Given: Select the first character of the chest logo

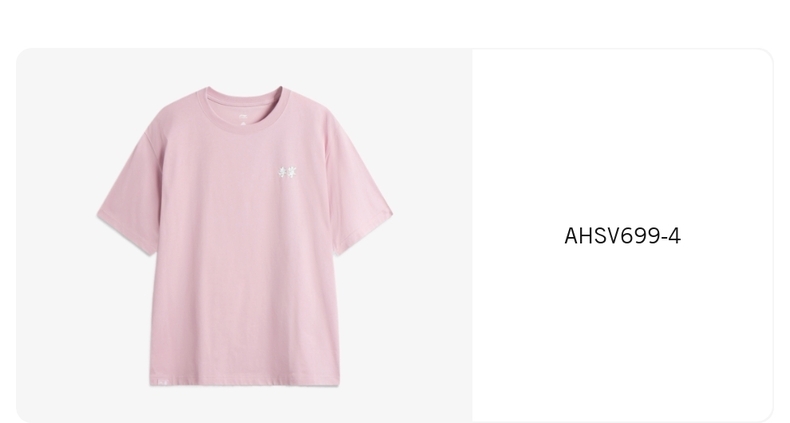Looking at the screenshot, I should (x=283, y=172).
